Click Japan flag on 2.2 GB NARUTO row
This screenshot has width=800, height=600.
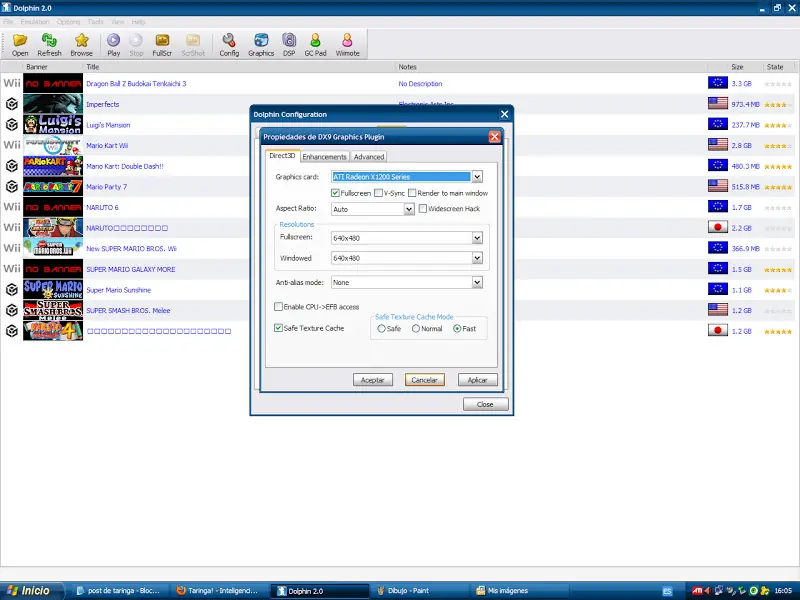click(x=717, y=227)
